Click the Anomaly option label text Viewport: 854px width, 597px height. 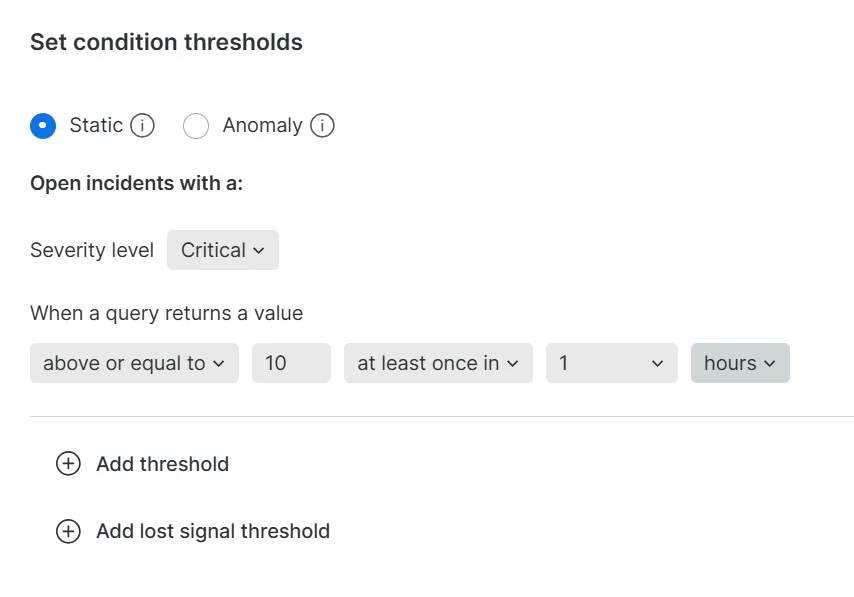coord(263,126)
